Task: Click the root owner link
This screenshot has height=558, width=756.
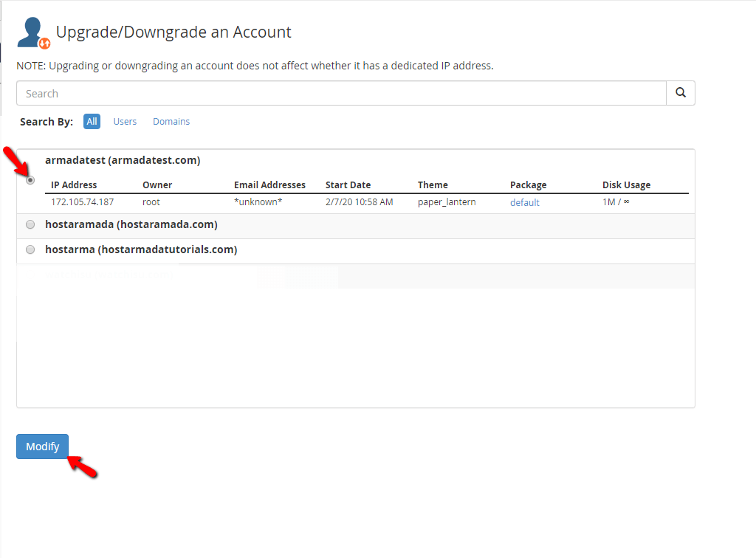Action: coord(151,202)
